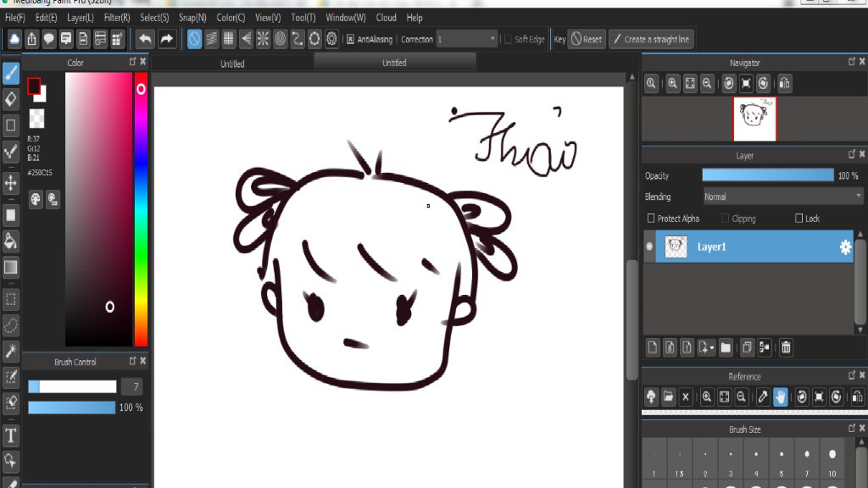The image size is (868, 488).
Task: Open the Snap menu
Action: coord(192,18)
